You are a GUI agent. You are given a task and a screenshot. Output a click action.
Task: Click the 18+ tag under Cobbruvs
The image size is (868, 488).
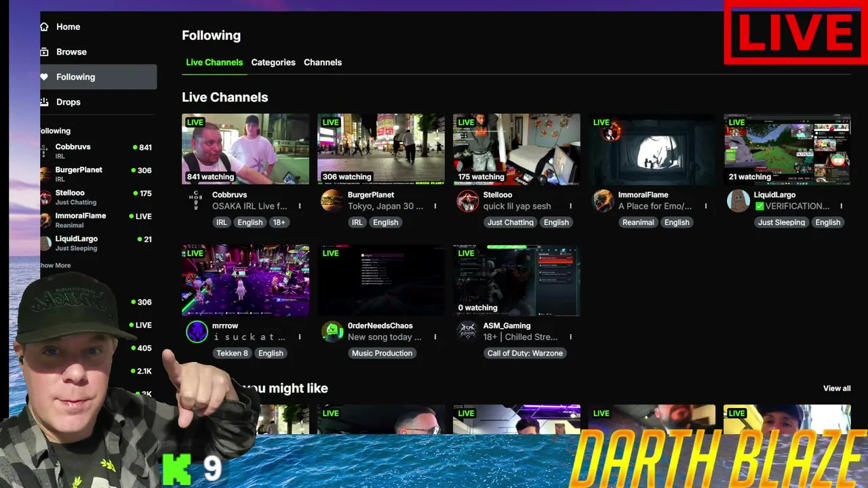(279, 222)
